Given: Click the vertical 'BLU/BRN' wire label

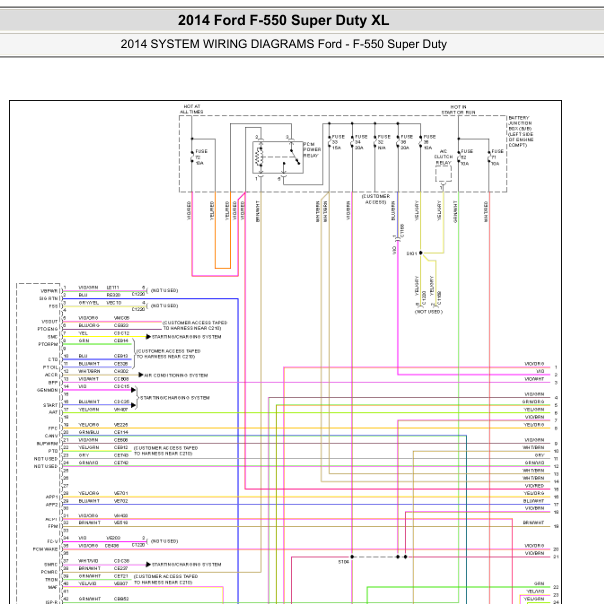Looking at the screenshot, I should tap(393, 211).
